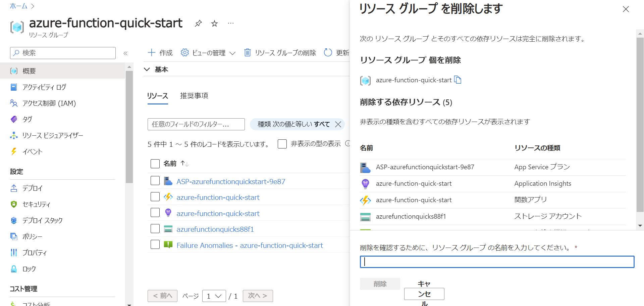Open the page number dropdown
644x306 pixels.
pyautogui.click(x=214, y=296)
